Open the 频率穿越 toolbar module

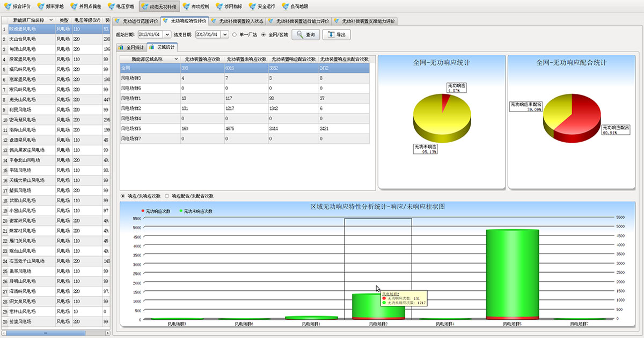pyautogui.click(x=52, y=6)
